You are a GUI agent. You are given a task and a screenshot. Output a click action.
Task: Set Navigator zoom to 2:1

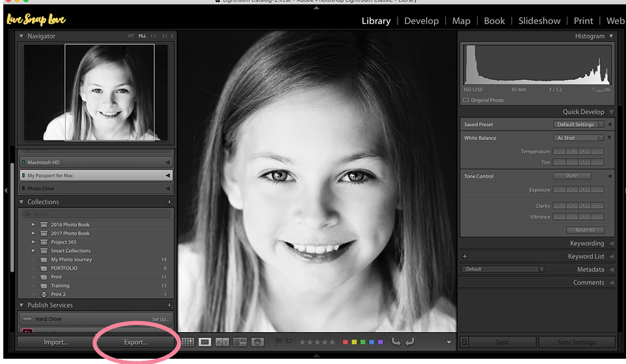coord(165,36)
